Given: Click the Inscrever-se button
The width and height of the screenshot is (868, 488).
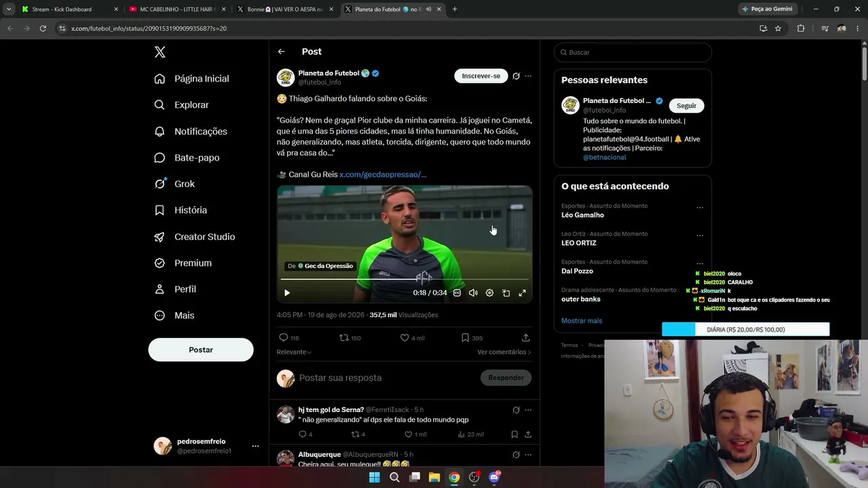Looking at the screenshot, I should click(x=481, y=76).
